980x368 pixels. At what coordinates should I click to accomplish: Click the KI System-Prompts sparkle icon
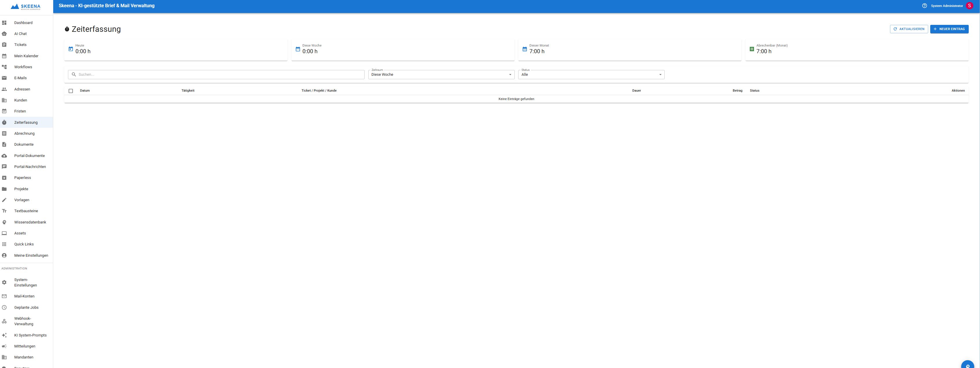4,335
